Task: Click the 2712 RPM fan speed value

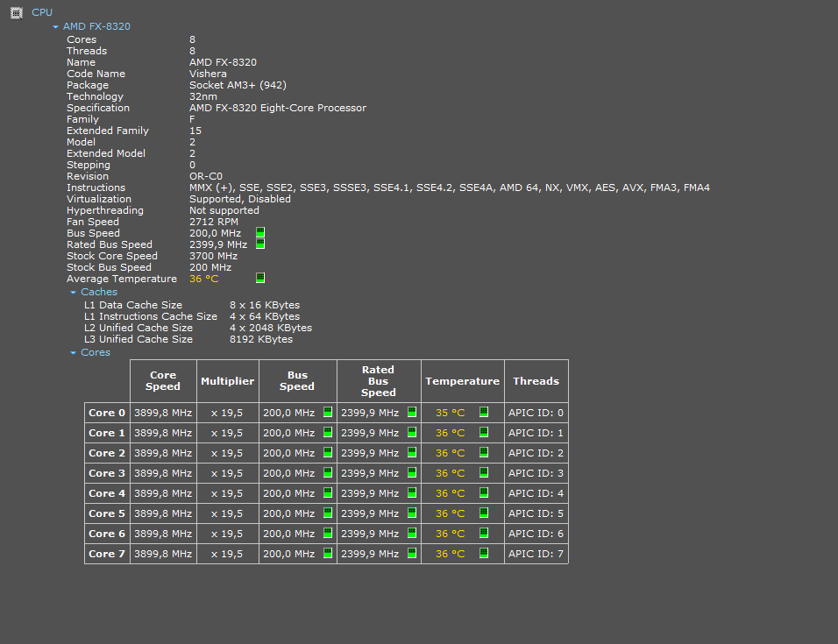Action: click(214, 222)
